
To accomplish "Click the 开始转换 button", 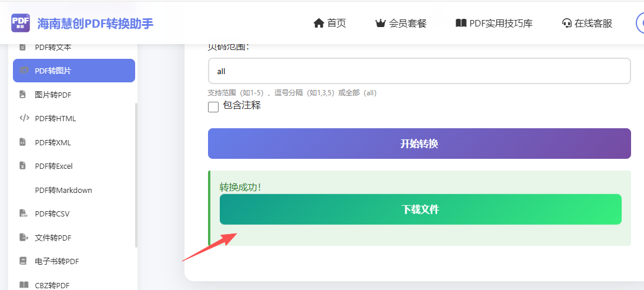I will tap(420, 144).
